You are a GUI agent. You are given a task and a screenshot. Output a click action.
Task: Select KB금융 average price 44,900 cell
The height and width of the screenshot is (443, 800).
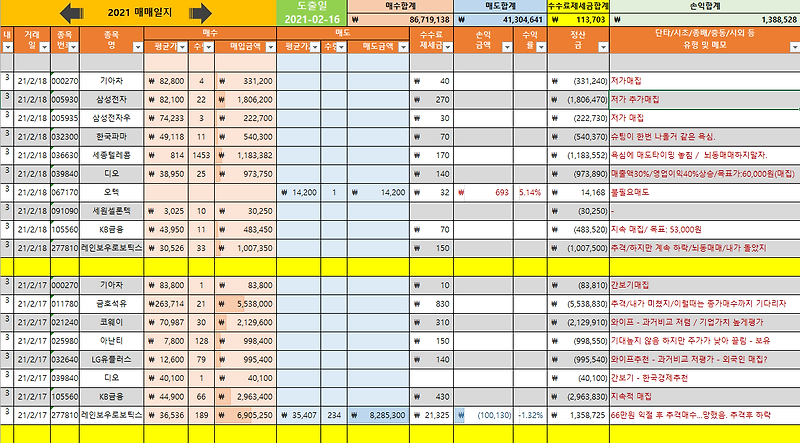click(x=166, y=397)
